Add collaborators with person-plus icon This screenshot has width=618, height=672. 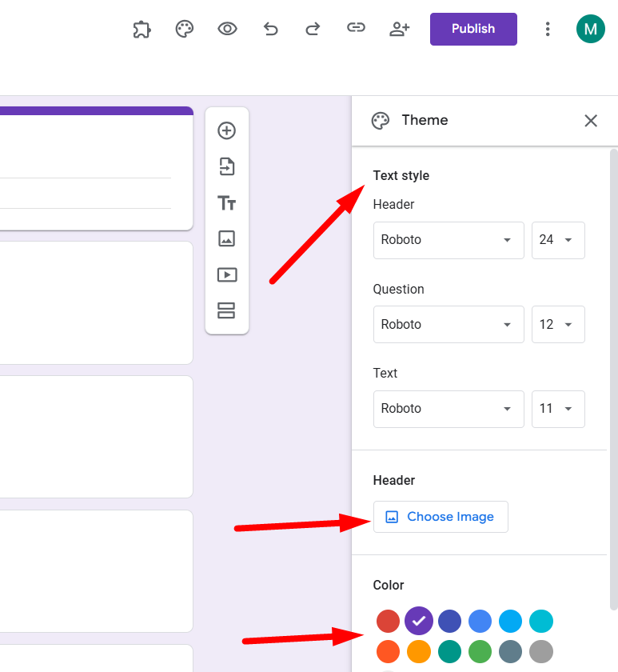tap(399, 29)
